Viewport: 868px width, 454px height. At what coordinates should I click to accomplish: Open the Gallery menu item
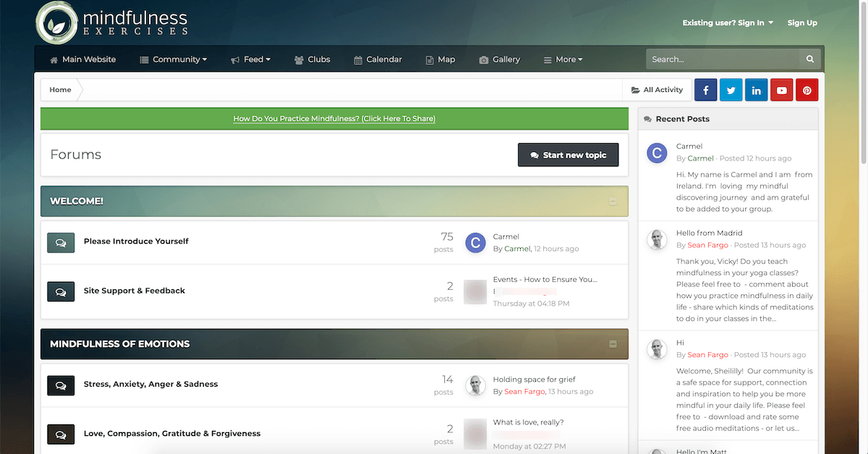pos(499,59)
